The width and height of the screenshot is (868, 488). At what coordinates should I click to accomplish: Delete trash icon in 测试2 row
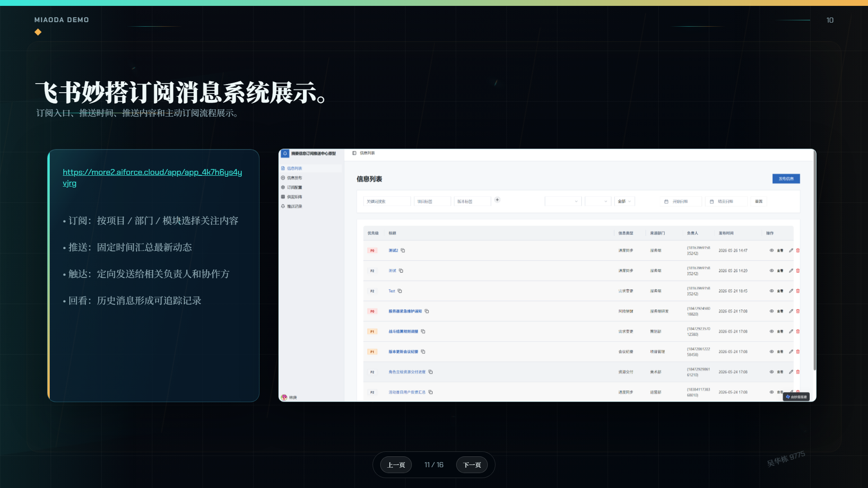[798, 250]
